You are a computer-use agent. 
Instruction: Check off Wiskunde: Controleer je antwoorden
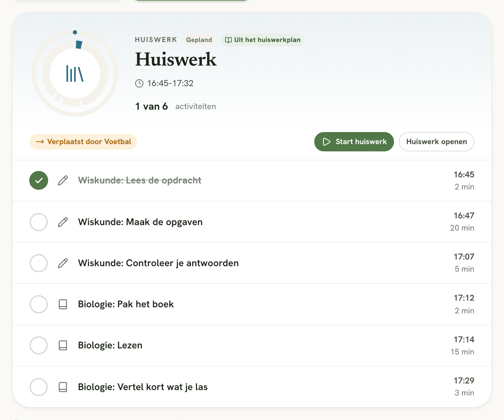coord(39,263)
